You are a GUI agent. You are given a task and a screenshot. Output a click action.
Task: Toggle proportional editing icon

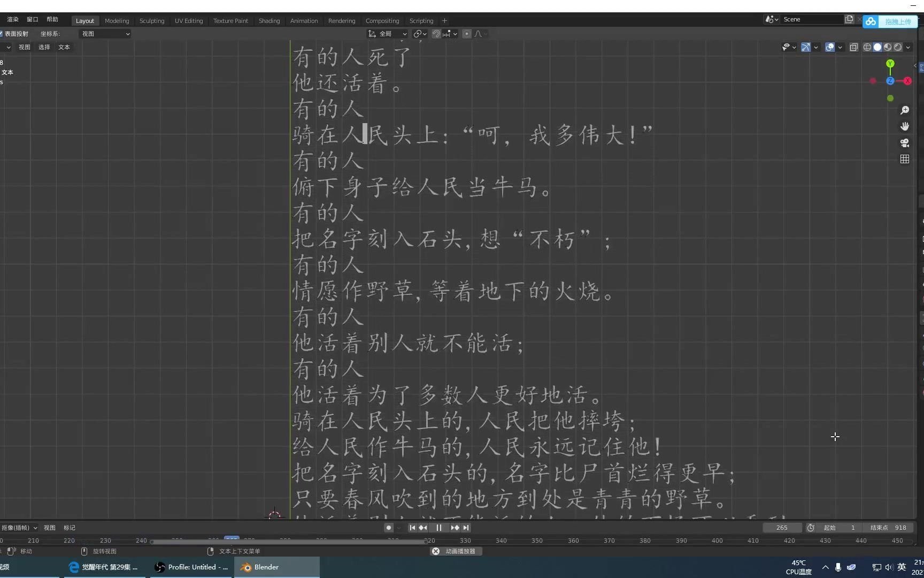coord(467,34)
